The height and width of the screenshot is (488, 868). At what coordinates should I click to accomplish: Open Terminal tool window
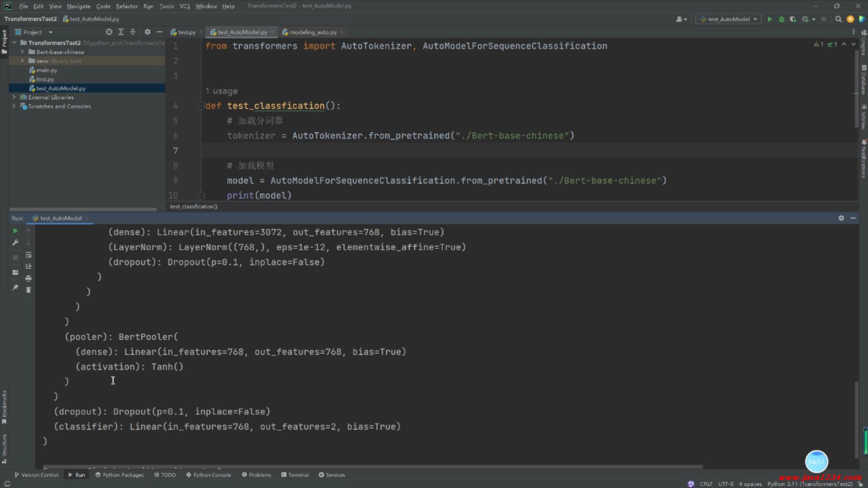295,475
